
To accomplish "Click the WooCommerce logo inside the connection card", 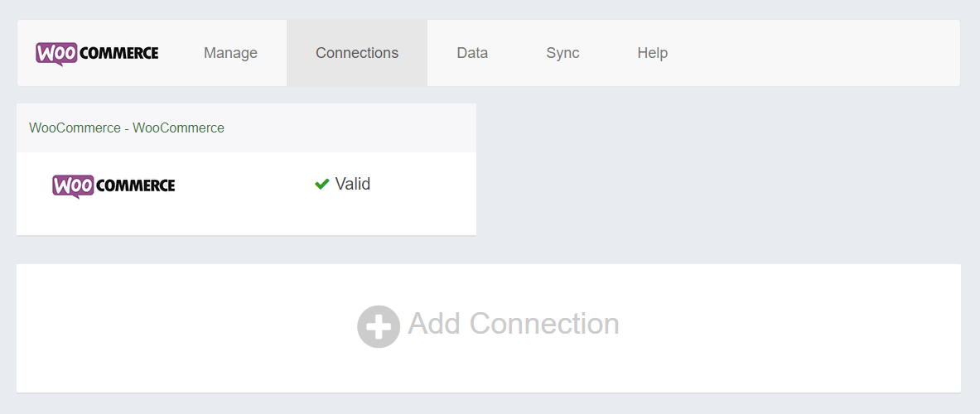I will pos(113,186).
